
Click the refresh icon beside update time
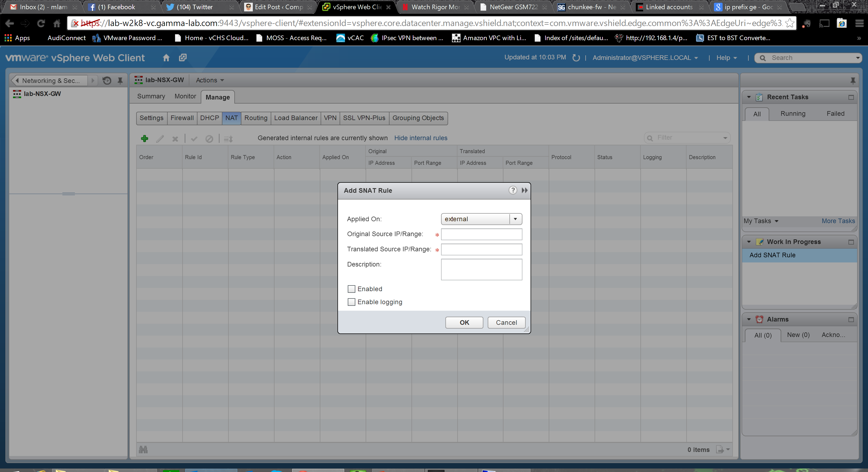(576, 57)
